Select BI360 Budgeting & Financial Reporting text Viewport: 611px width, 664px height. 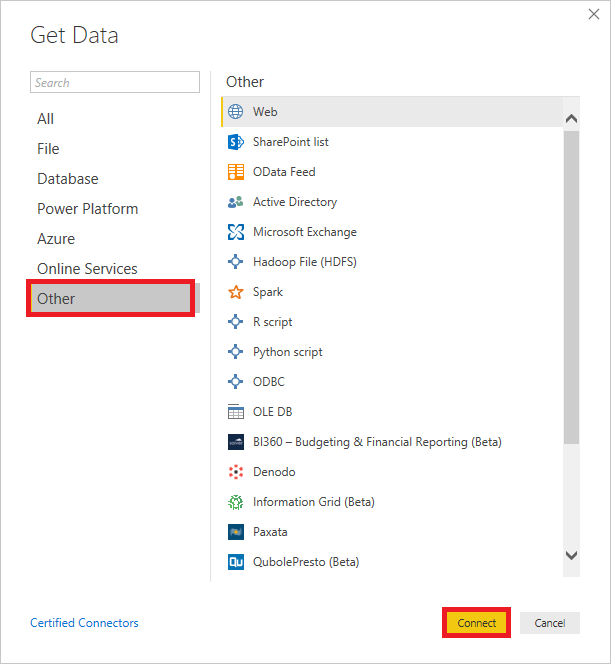[377, 442]
